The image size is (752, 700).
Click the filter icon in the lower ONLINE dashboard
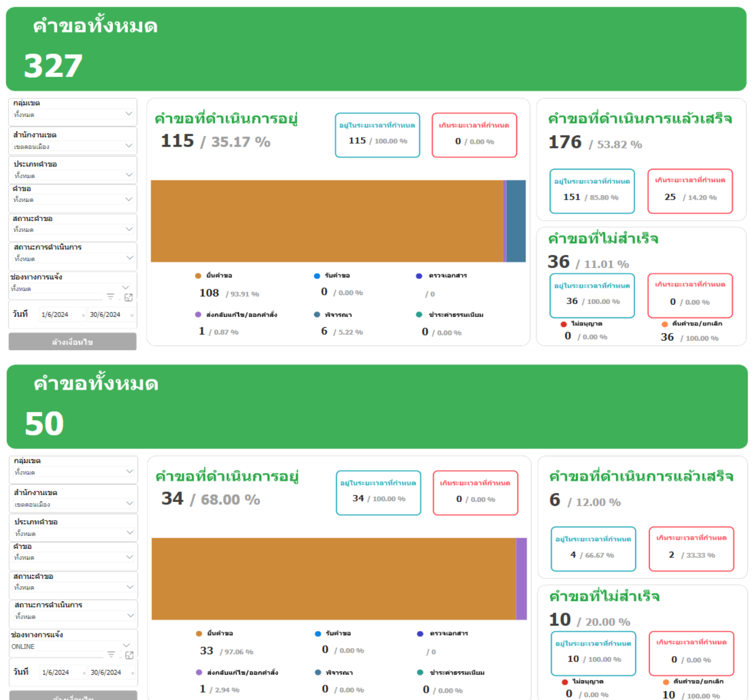click(111, 654)
